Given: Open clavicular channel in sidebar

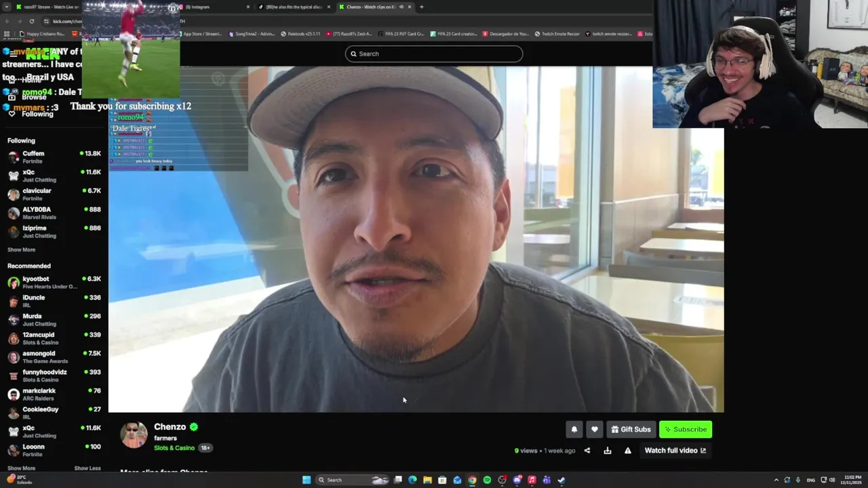Looking at the screenshot, I should (54, 195).
